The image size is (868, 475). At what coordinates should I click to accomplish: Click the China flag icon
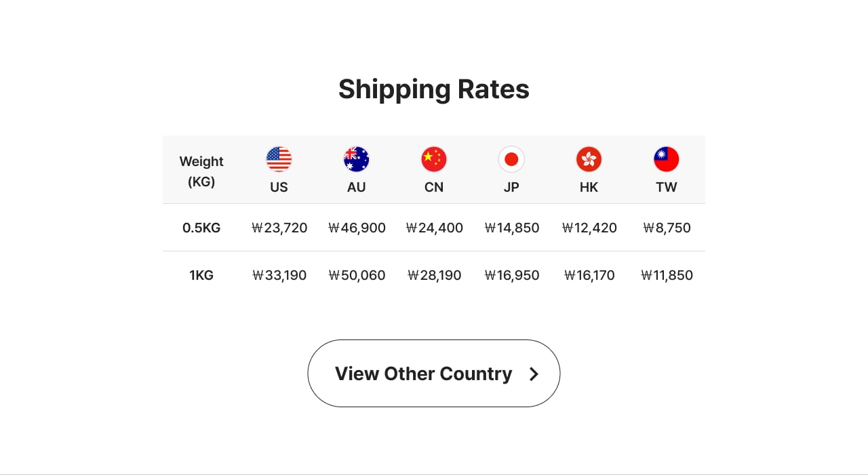coord(434,159)
